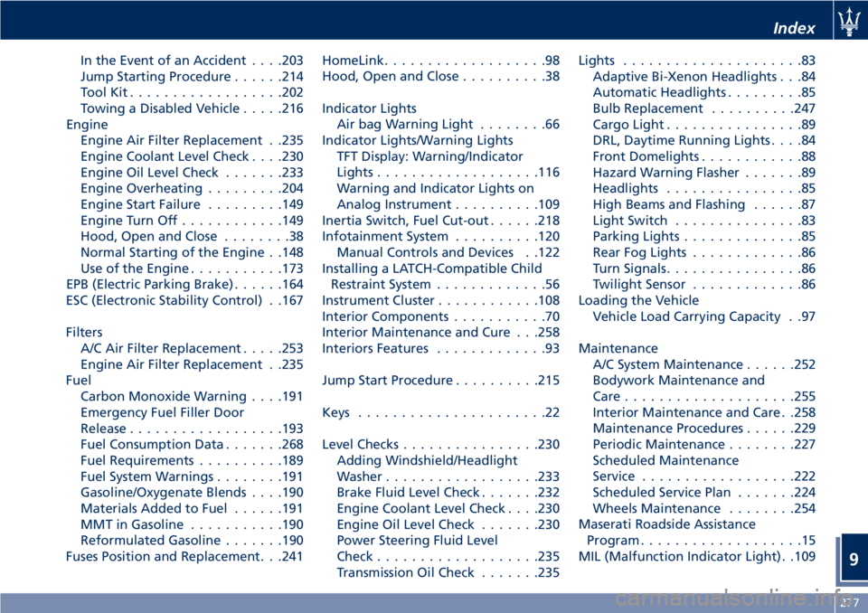868x613 pixels.
Task: Open Scheduled Service Plan entry
Action: click(704, 492)
